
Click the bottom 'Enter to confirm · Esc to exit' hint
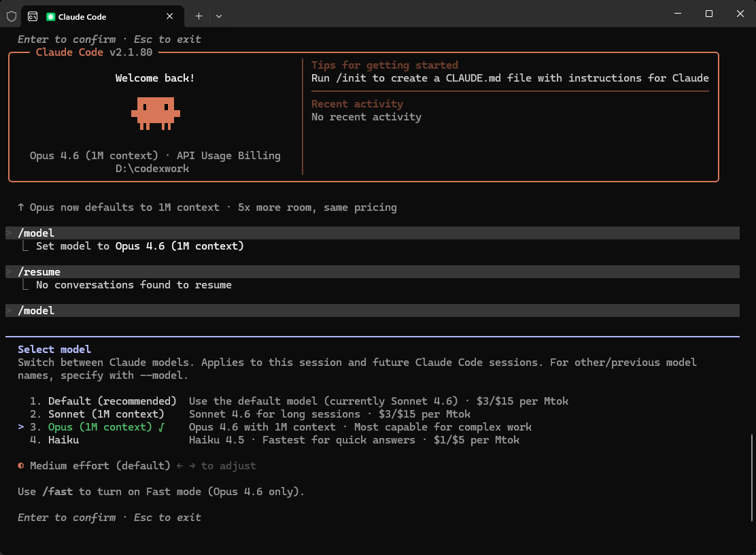coord(109,518)
